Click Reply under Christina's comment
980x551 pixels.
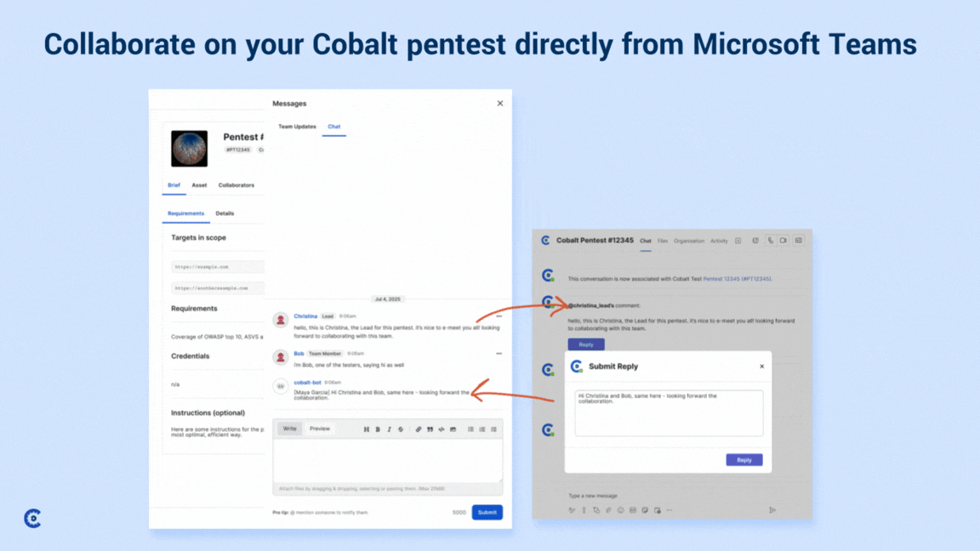pyautogui.click(x=585, y=344)
